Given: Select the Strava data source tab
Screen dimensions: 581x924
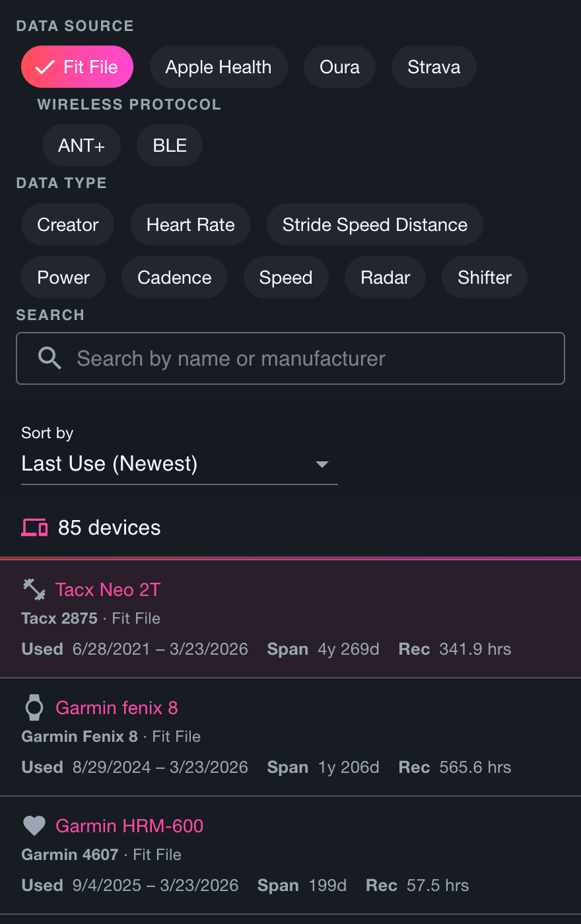Looking at the screenshot, I should click(x=434, y=66).
